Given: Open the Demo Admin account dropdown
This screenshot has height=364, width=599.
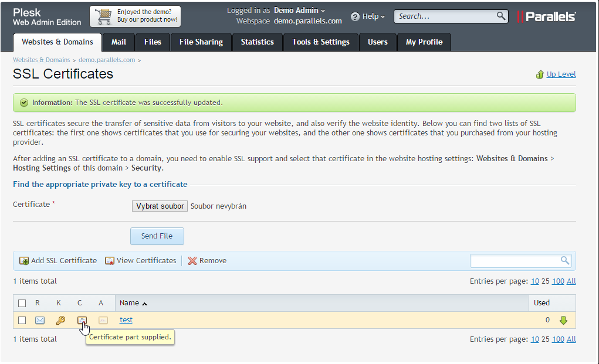Looking at the screenshot, I should [299, 11].
